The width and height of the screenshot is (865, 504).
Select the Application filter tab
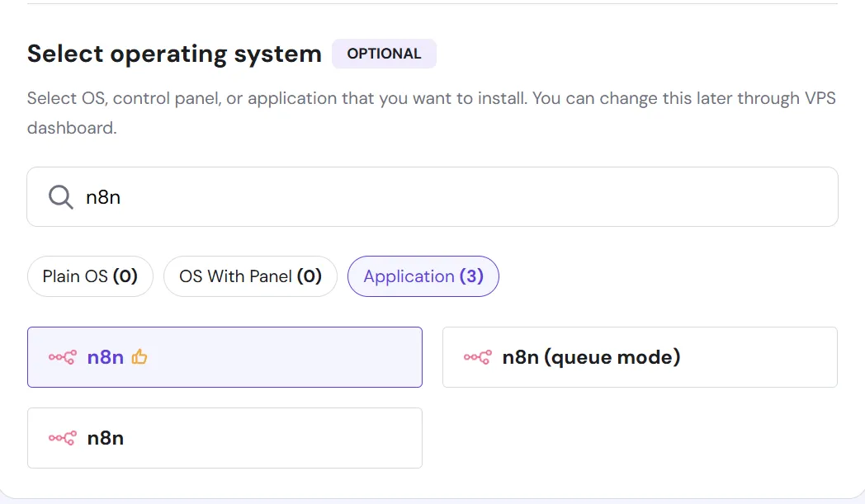(423, 276)
